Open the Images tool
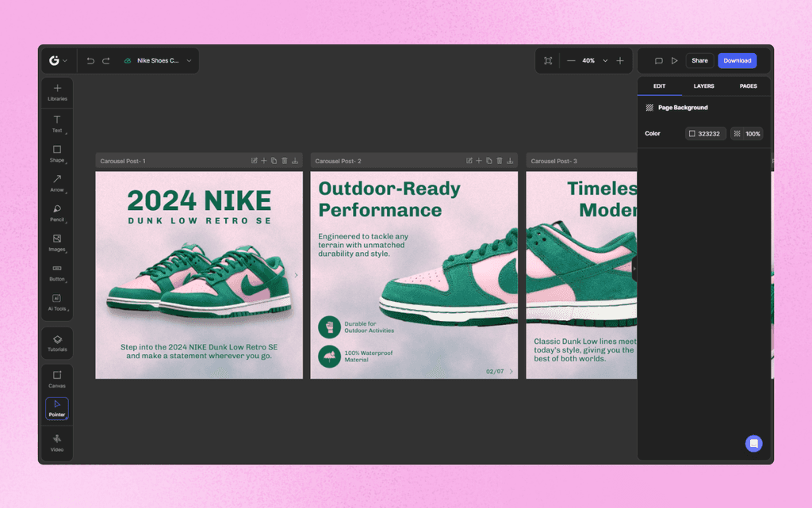812x508 pixels. coord(56,243)
